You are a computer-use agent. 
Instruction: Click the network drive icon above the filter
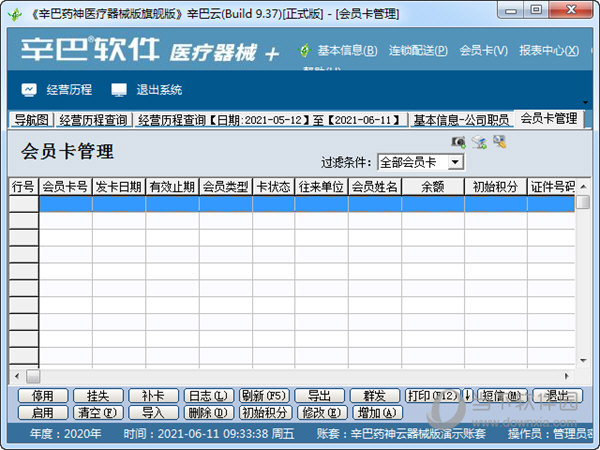tap(479, 142)
